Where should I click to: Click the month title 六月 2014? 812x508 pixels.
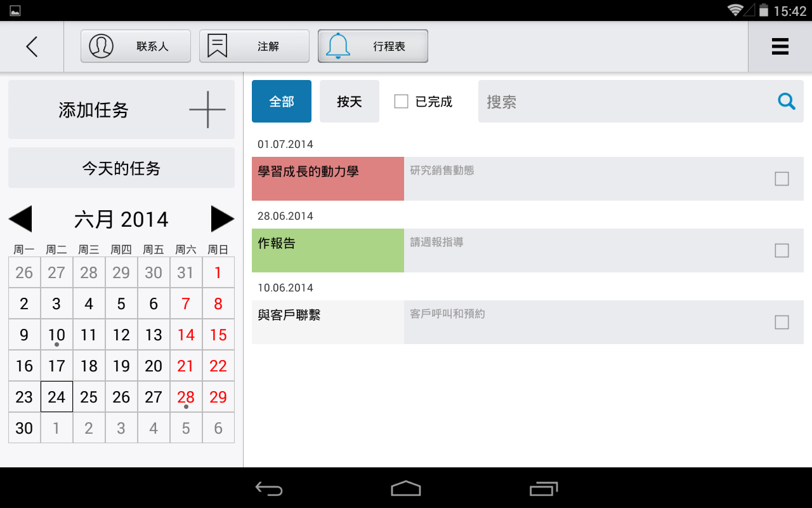[121, 219]
